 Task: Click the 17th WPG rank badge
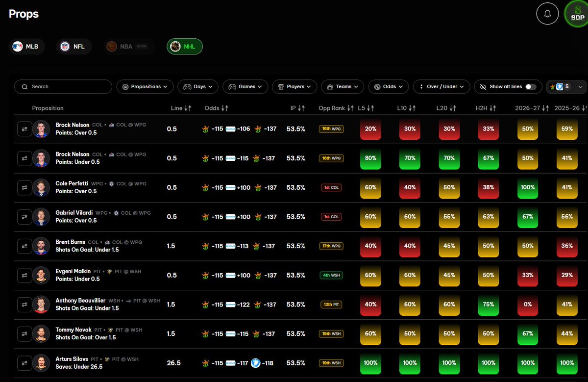pyautogui.click(x=332, y=246)
